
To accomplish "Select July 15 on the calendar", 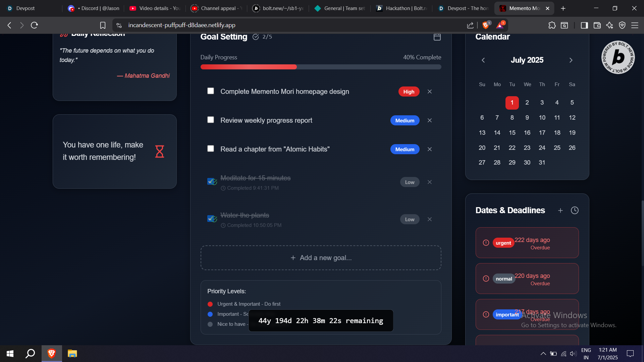I will coord(512,133).
